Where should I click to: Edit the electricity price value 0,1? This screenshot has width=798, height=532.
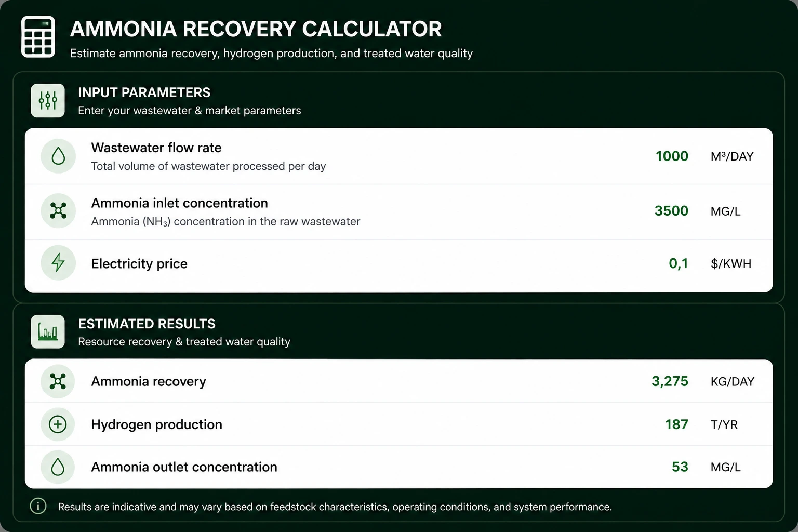pyautogui.click(x=679, y=263)
